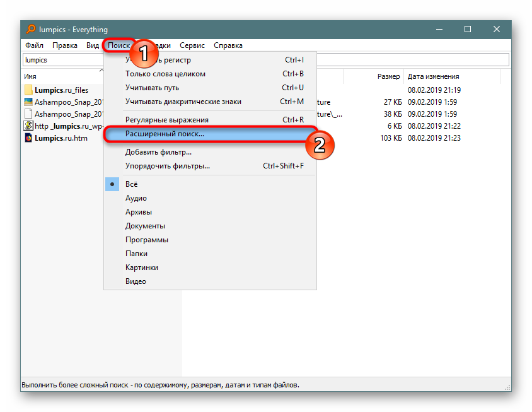The width and height of the screenshot is (532, 412).
Task: Click the date 08.02.2019 21:19
Action: tap(434, 90)
